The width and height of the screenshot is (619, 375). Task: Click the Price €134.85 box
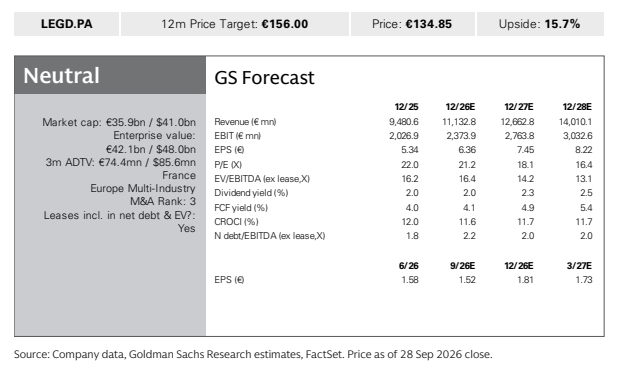(413, 24)
